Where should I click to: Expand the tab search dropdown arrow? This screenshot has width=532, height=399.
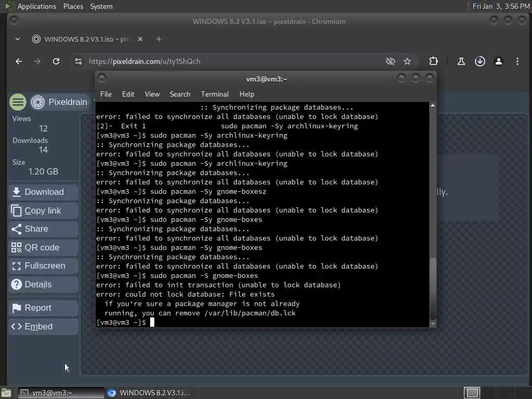(18, 39)
